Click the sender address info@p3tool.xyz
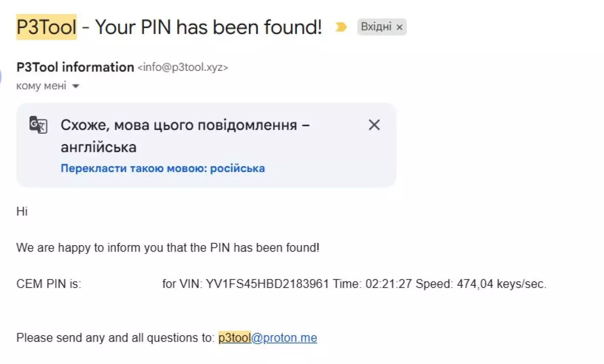 point(183,68)
